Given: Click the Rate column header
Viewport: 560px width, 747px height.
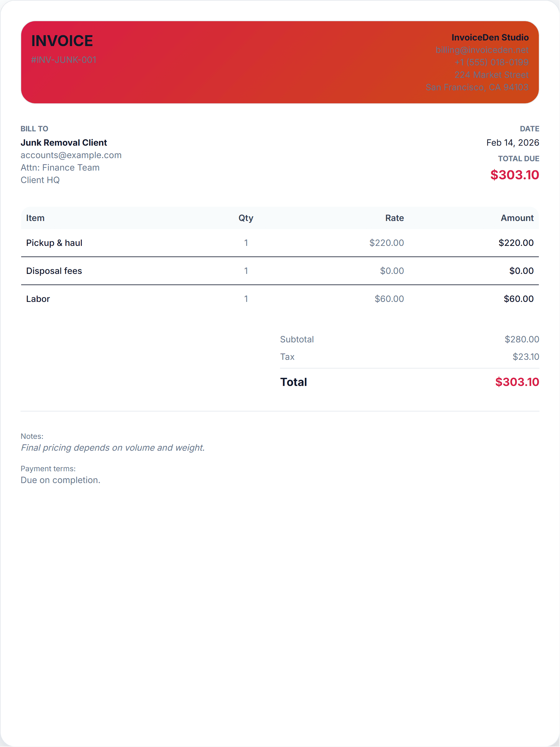Looking at the screenshot, I should point(394,218).
